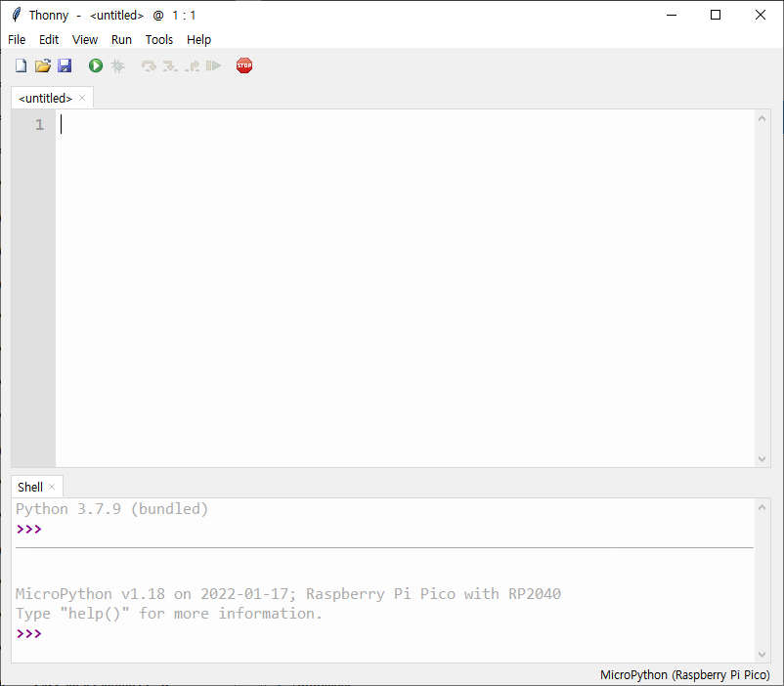The height and width of the screenshot is (686, 784).
Task: Debug current script with bug icon
Action: [118, 66]
